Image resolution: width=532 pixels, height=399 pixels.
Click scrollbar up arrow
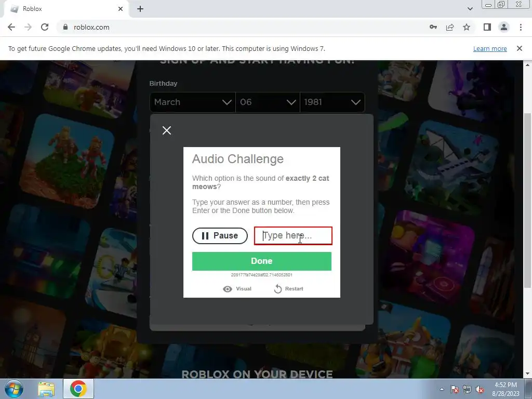click(528, 64)
